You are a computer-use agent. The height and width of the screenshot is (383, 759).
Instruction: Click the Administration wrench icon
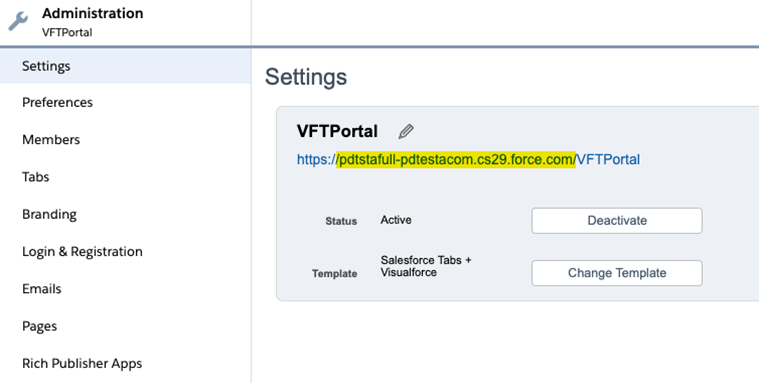pyautogui.click(x=18, y=21)
